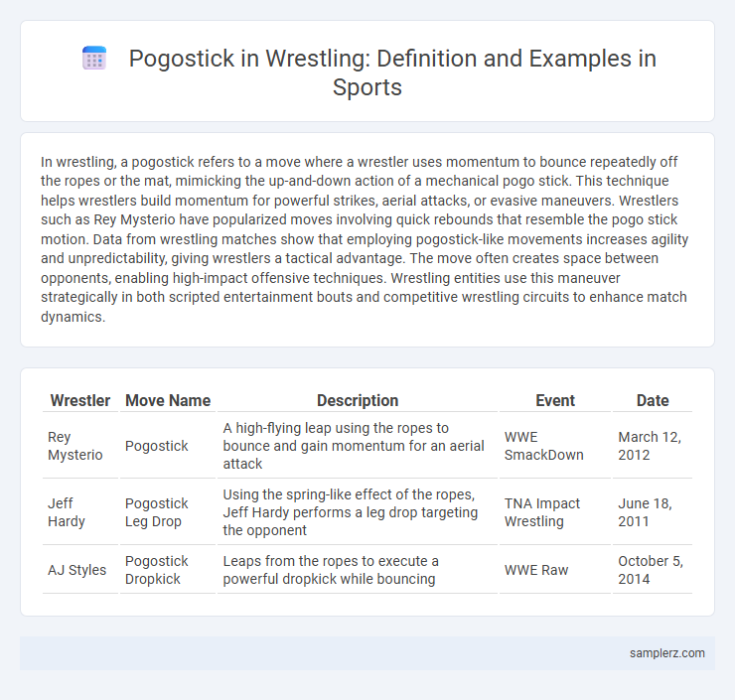
Task: Click the 'Pogostick Dropkick' cell
Action: tap(168, 570)
